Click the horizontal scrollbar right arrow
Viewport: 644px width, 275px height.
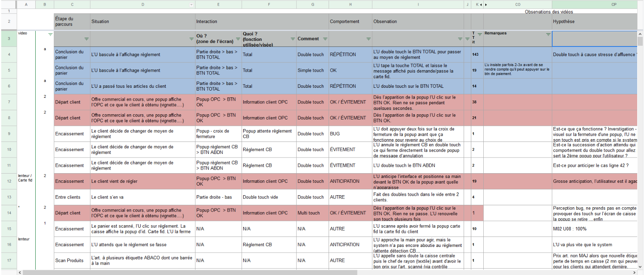tap(634, 273)
